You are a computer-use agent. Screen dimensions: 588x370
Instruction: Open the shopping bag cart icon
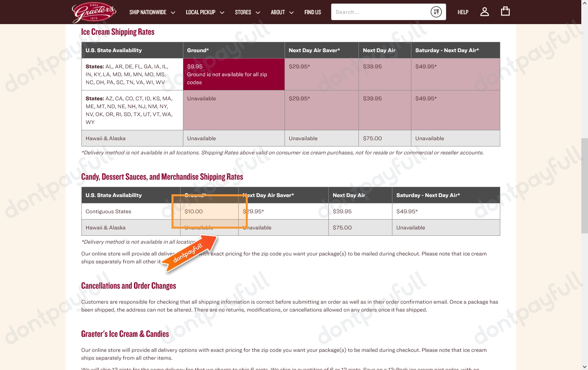[x=505, y=11]
